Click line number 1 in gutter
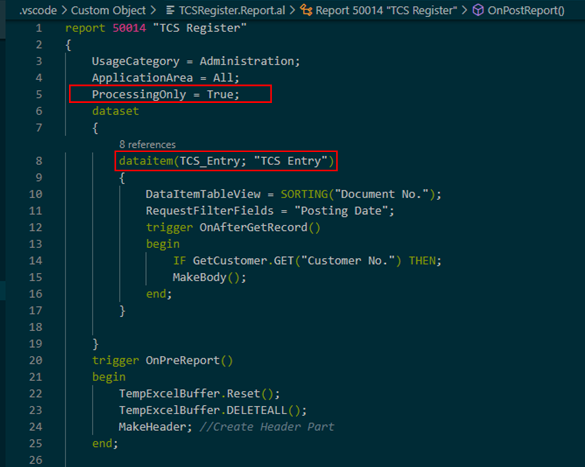This screenshot has height=467, width=585. (39, 28)
